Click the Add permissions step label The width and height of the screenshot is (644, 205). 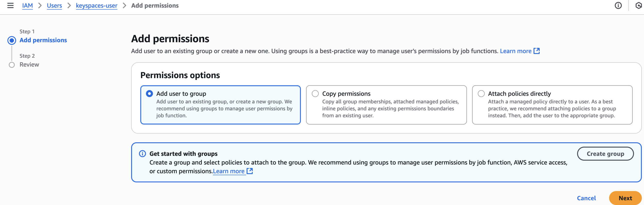click(43, 40)
